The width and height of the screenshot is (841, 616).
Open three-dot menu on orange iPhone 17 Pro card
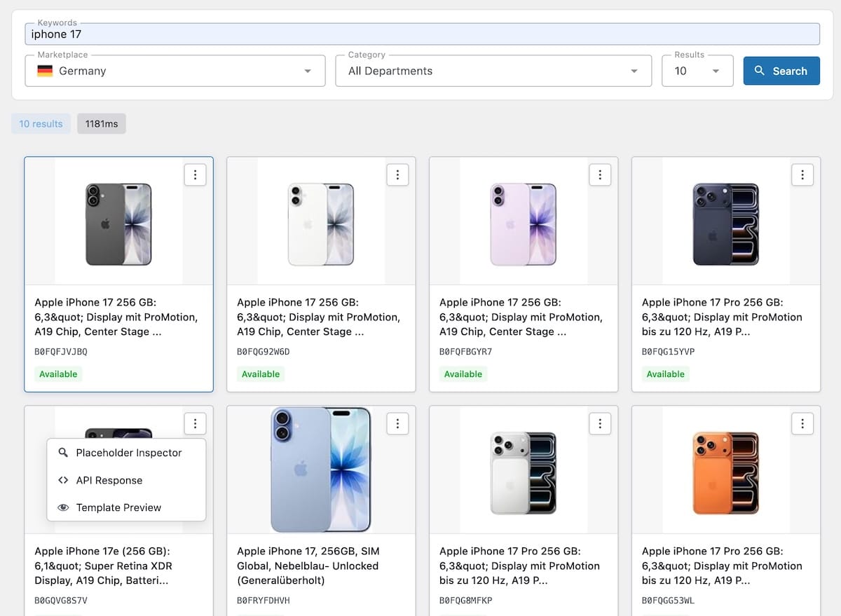(x=802, y=423)
